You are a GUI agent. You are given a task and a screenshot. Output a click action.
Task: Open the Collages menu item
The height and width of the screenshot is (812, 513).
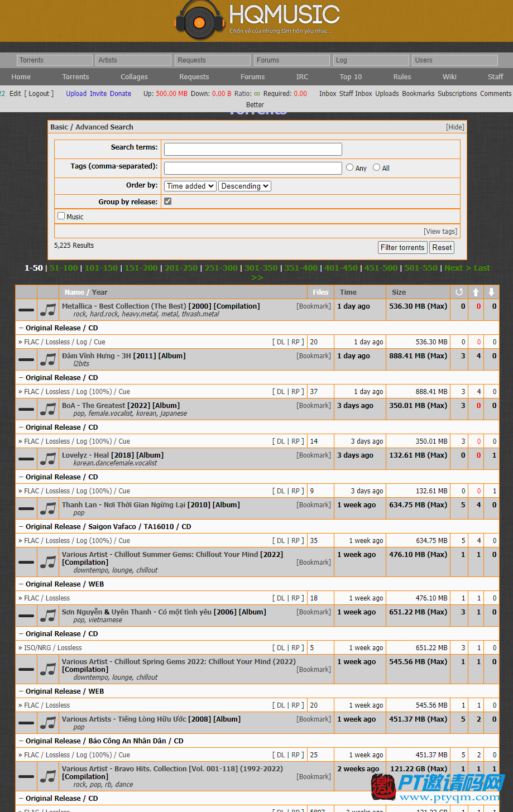(x=134, y=76)
